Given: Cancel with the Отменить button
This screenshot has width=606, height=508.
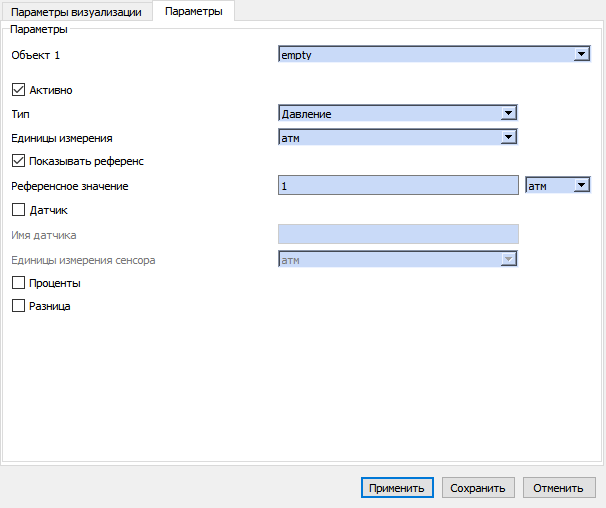Looking at the screenshot, I should click(558, 488).
